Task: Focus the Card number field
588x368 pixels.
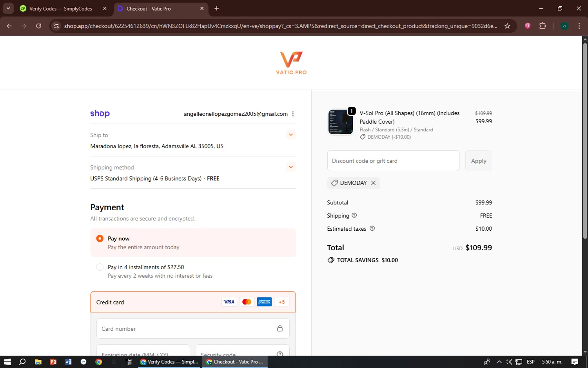Action: (193, 328)
